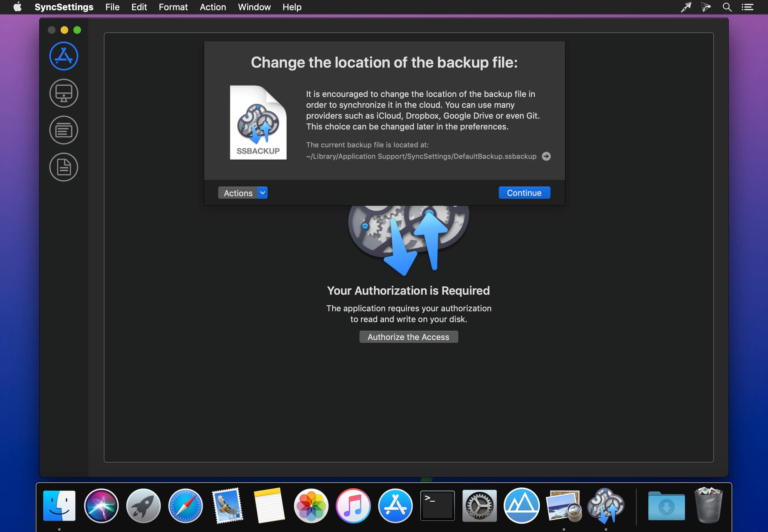Open Music (iTunes) from the Dock
Screen dimensions: 768x532
coord(353,505)
